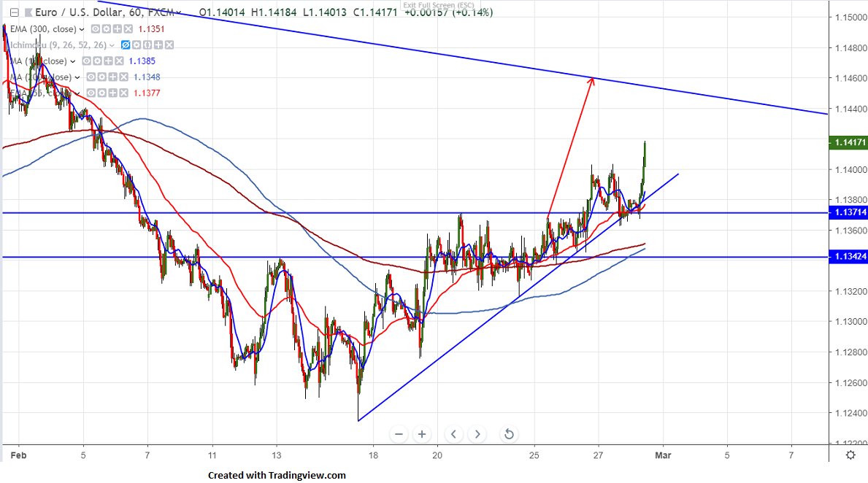Click the 1.12400 price axis label
The image size is (868, 483).
click(x=850, y=413)
